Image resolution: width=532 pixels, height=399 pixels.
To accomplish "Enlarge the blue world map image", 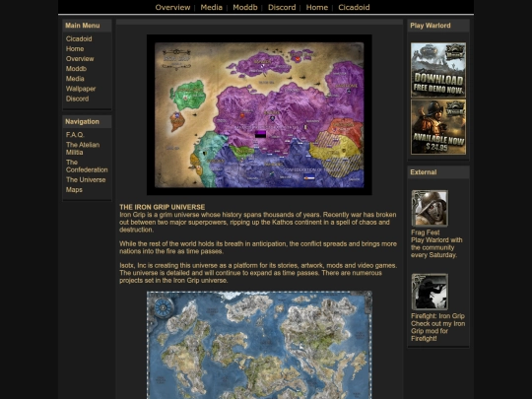I will pyautogui.click(x=259, y=345).
